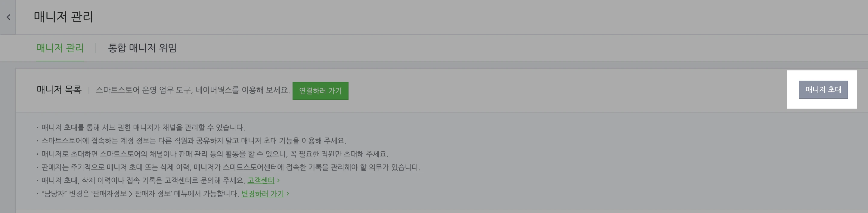Click the chevron arrow after 변경하러 가기
Screen dimensions: 868x213
click(x=288, y=194)
